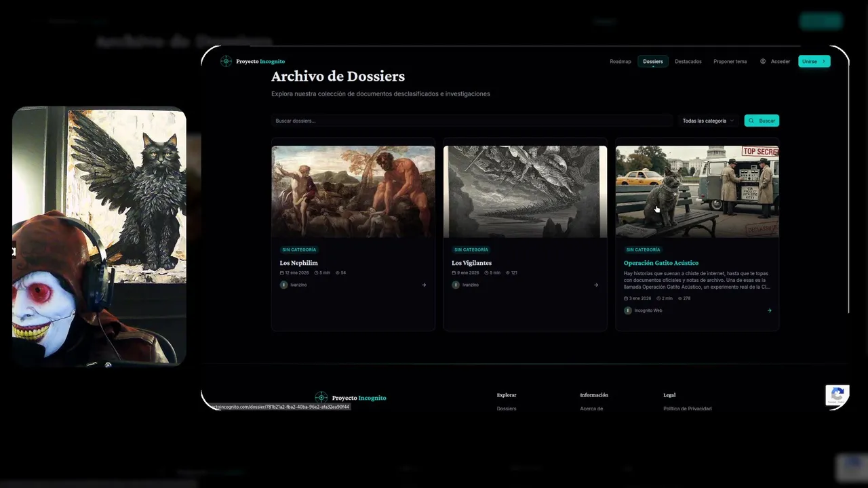The height and width of the screenshot is (488, 868).
Task: Open Proponer tema page
Action: tap(730, 62)
